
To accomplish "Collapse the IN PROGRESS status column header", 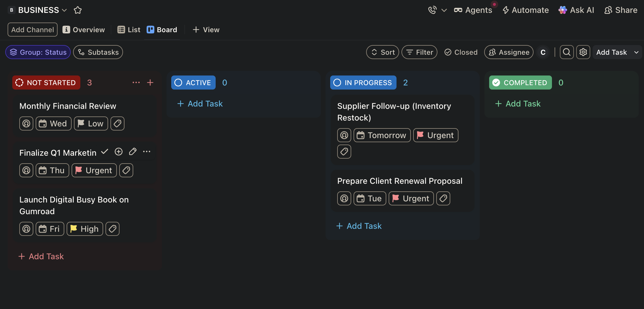I will pos(363,83).
